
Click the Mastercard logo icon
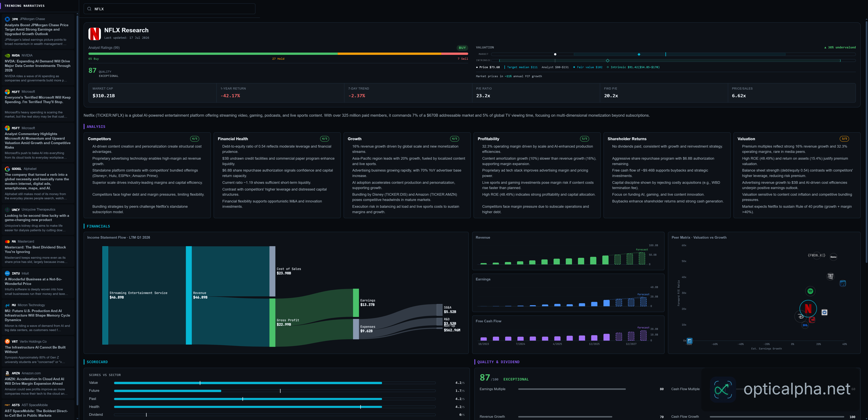pyautogui.click(x=7, y=242)
